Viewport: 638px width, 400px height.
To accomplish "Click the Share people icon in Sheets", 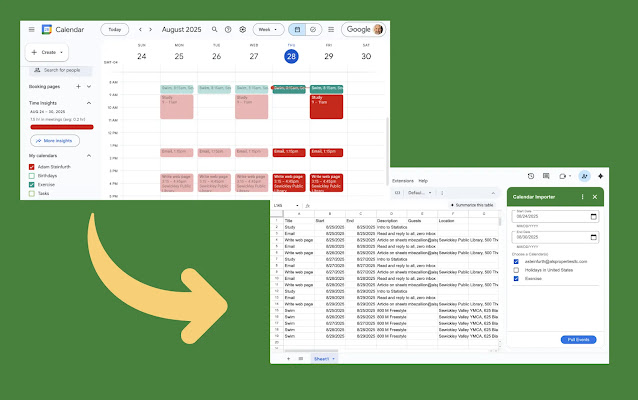I will pyautogui.click(x=584, y=176).
